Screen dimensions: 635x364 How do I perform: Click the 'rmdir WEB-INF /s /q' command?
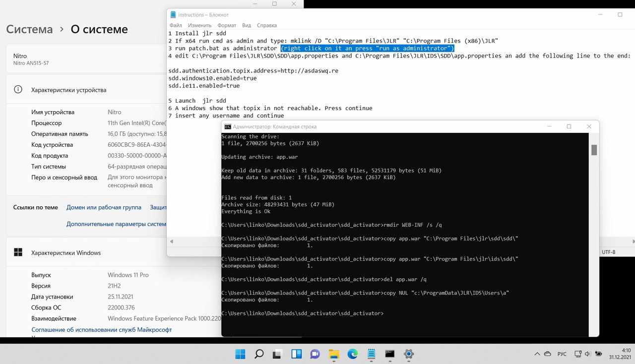(x=413, y=225)
